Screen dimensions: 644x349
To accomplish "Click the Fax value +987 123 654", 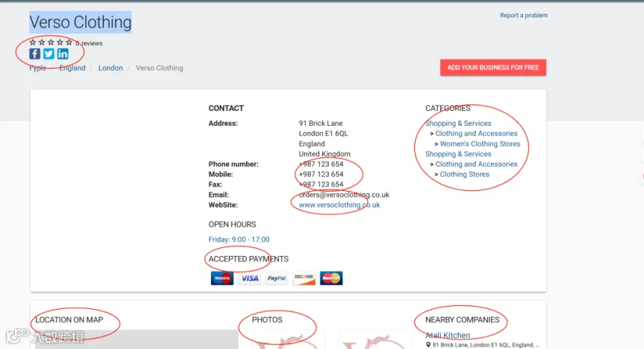I will 321,185.
